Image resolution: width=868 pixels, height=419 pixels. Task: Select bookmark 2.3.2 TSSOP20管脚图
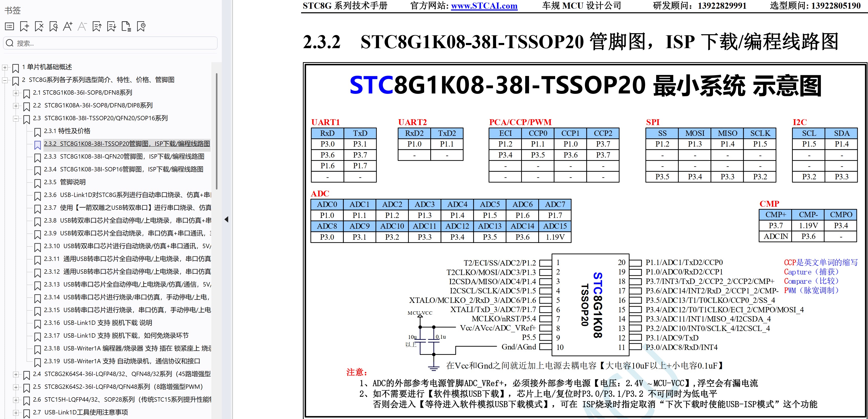[127, 144]
